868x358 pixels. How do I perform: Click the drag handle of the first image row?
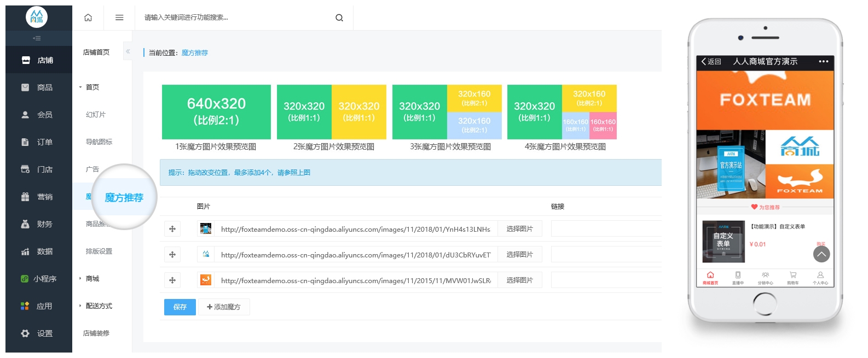point(172,229)
